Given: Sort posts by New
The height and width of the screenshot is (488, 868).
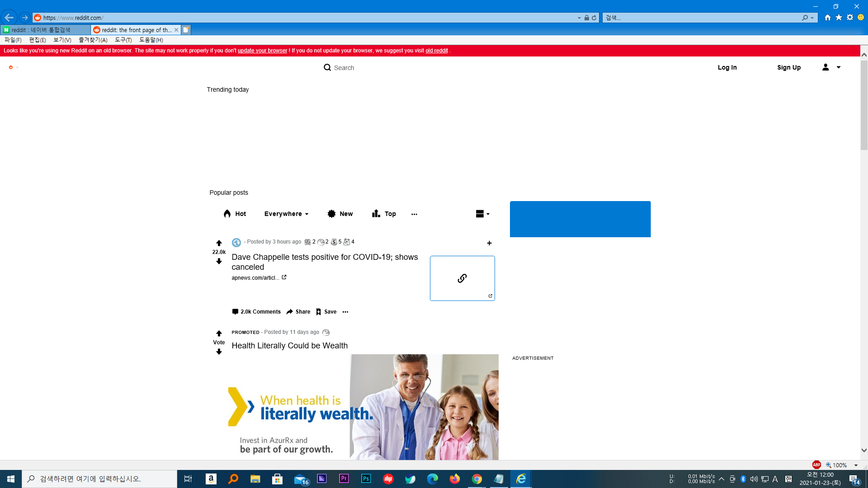Looking at the screenshot, I should 340,214.
